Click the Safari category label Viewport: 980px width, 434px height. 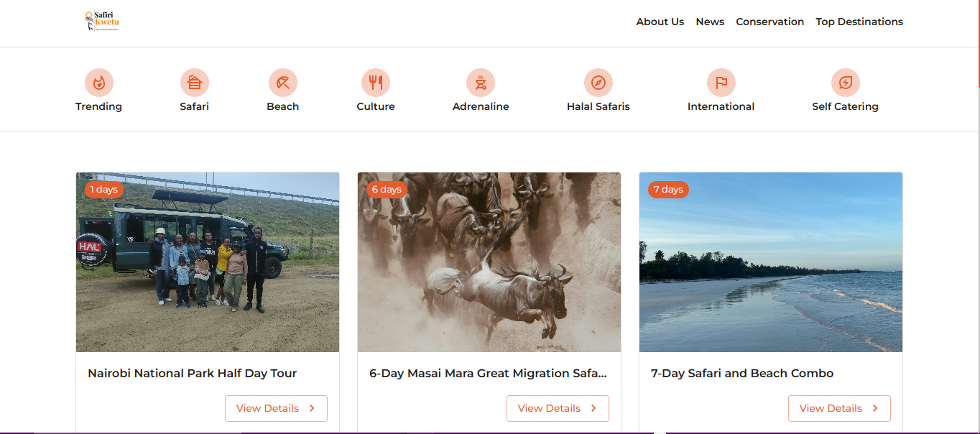pos(195,106)
